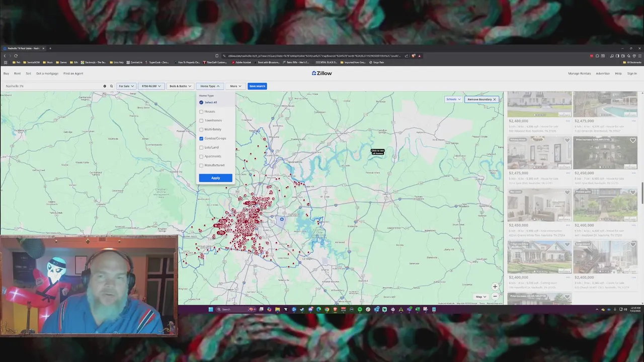Screen dimensions: 644x362
Task: Open Chrome from the taskbar
Action: point(327,309)
